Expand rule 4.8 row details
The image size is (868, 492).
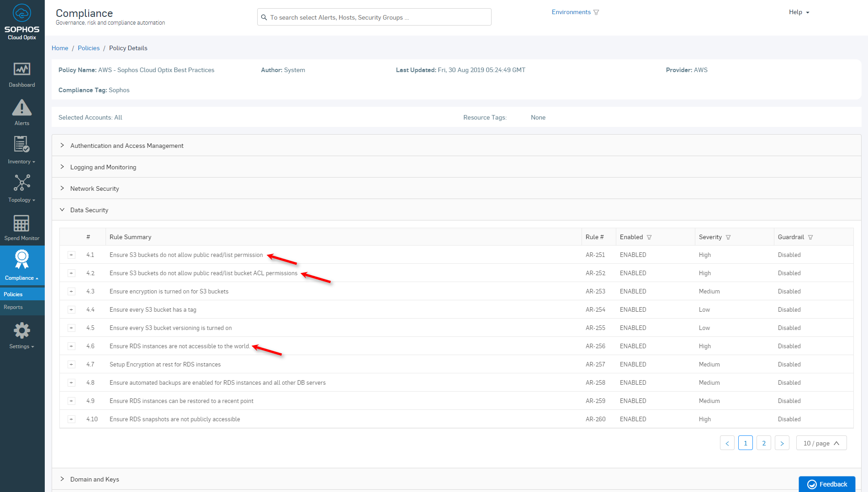(71, 383)
